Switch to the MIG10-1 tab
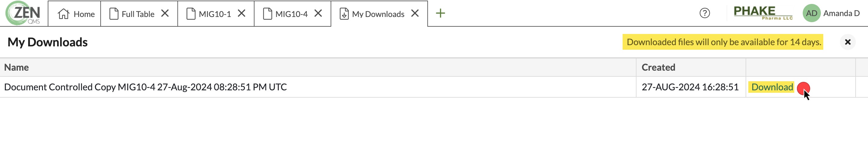The width and height of the screenshot is (868, 154). pyautogui.click(x=209, y=14)
